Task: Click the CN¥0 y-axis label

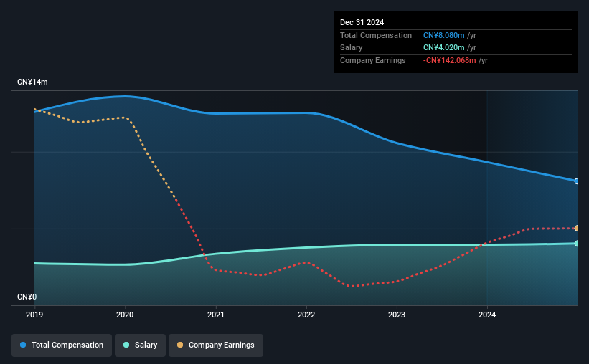Action: (27, 297)
